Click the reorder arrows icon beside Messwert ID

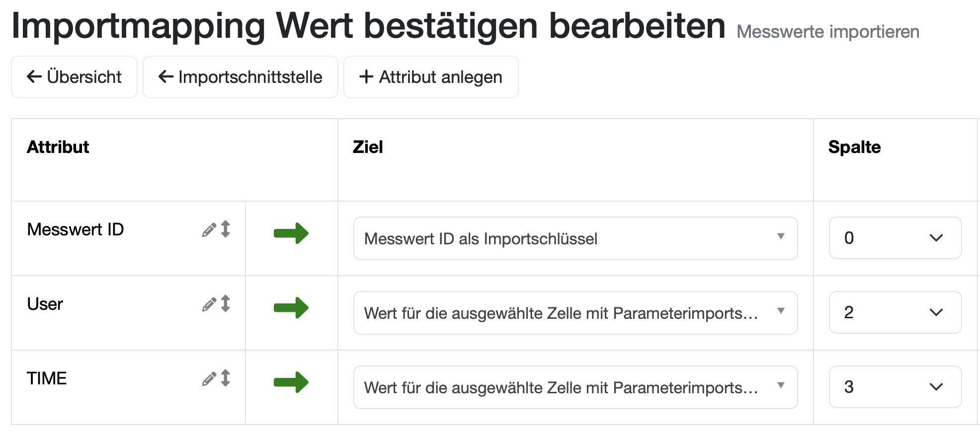[226, 229]
